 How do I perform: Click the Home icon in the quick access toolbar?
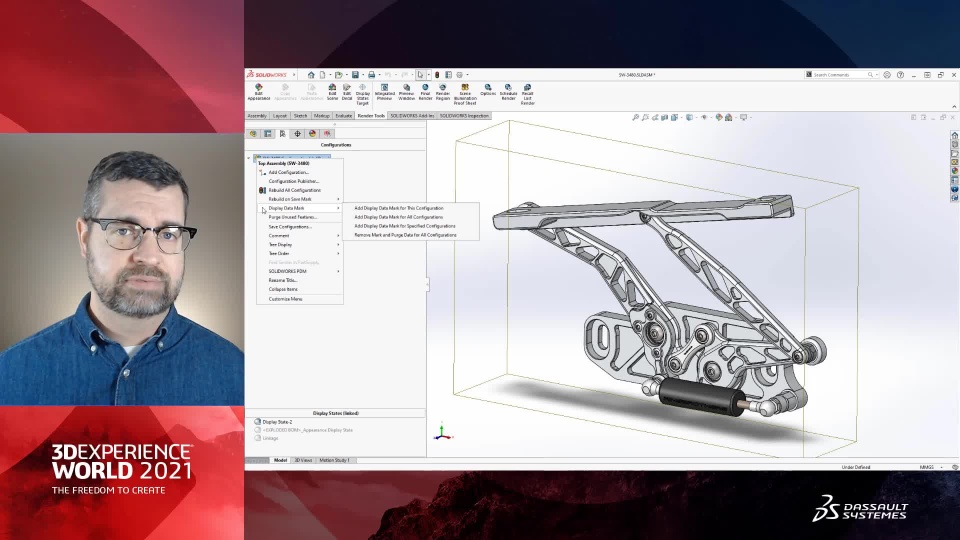point(311,75)
